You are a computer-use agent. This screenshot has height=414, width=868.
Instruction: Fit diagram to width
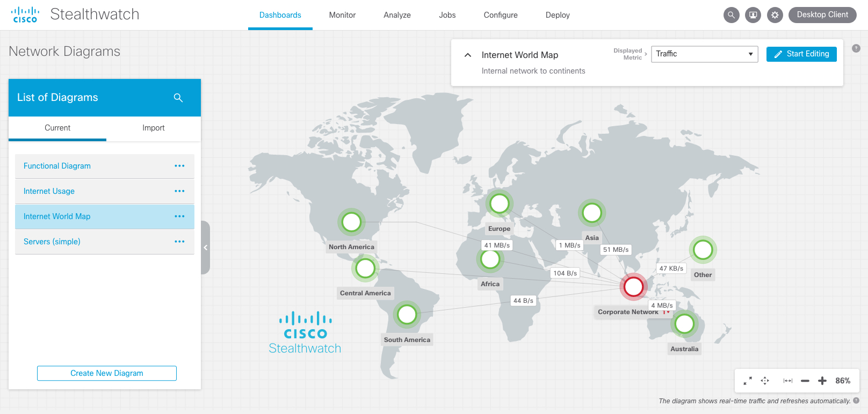tap(787, 381)
